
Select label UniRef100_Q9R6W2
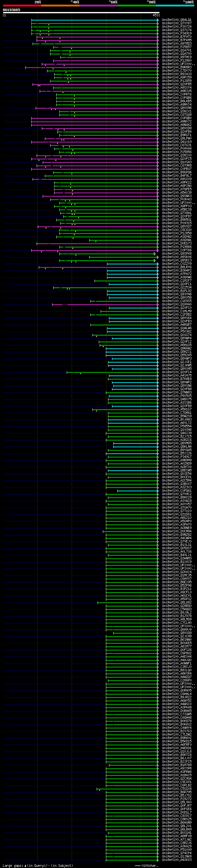[x=177, y=349]
